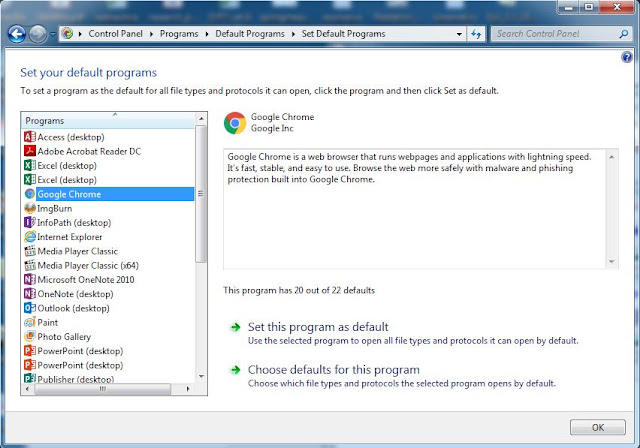Click the Outlook (desktop) icon
640x448 pixels.
tap(30, 308)
